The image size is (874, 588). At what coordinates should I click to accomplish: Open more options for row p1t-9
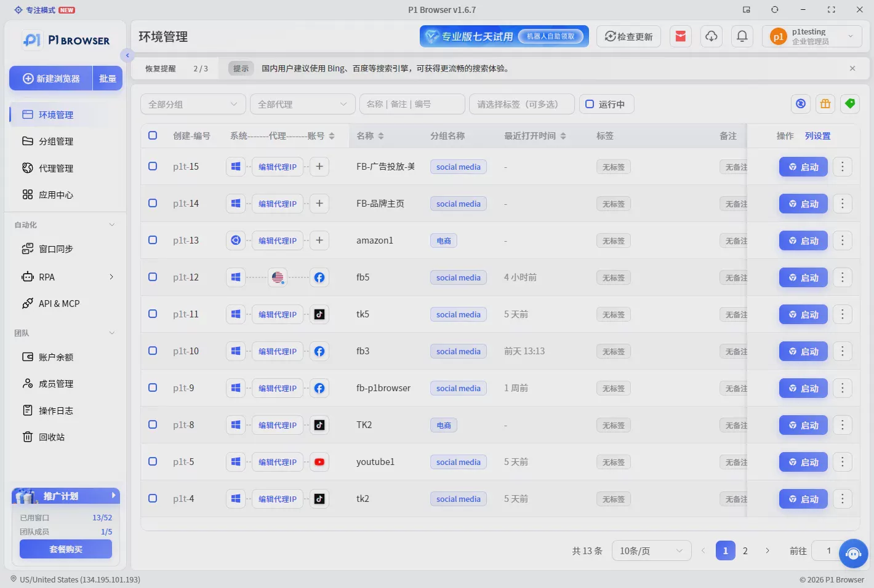[x=843, y=388]
